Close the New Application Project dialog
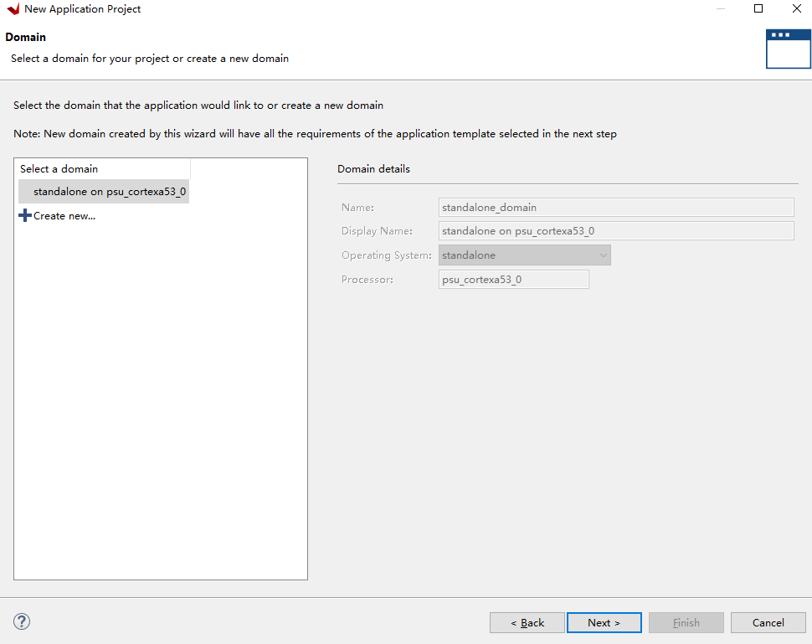The width and height of the screenshot is (812, 644). click(x=797, y=9)
